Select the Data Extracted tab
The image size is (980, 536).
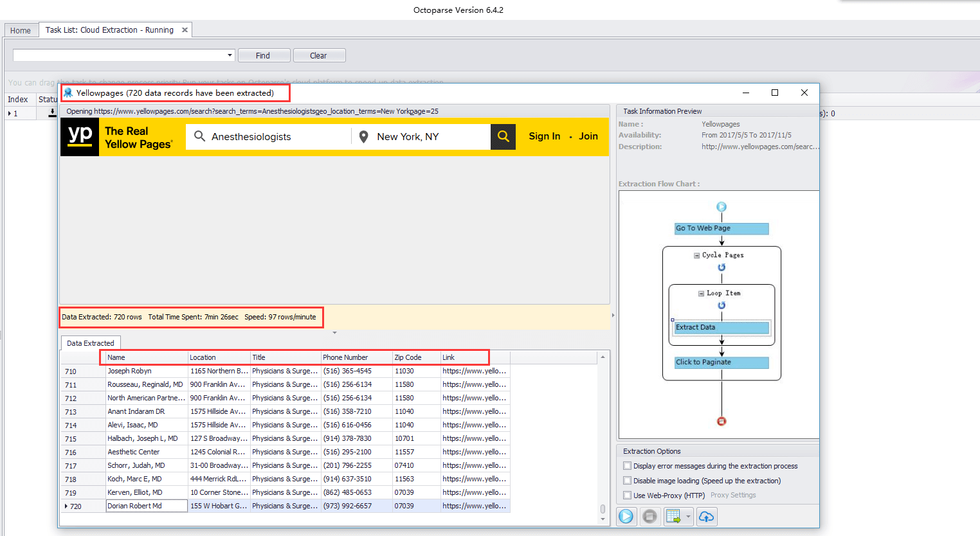(x=91, y=343)
